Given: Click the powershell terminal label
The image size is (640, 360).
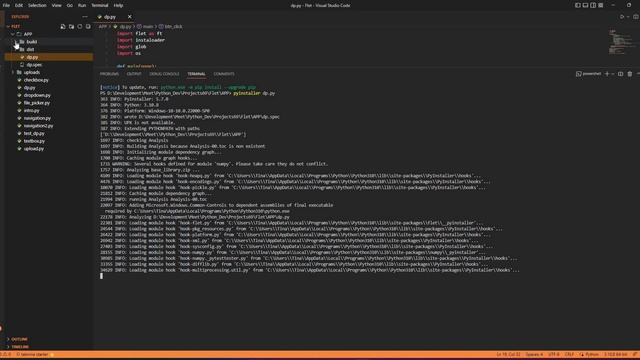Looking at the screenshot, I should [x=589, y=74].
